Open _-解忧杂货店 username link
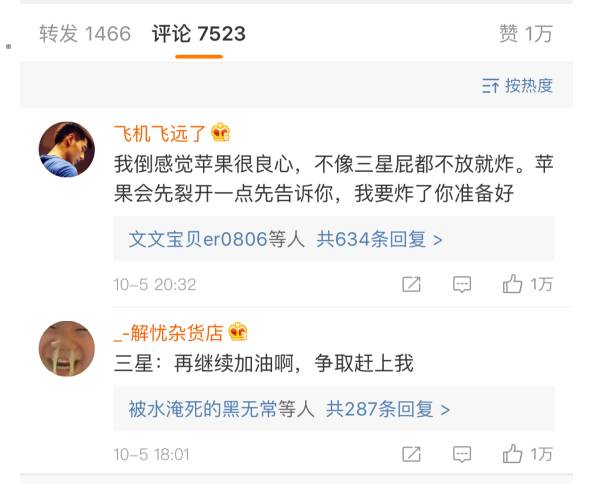Viewport: 611px width, 484px height. pyautogui.click(x=168, y=332)
